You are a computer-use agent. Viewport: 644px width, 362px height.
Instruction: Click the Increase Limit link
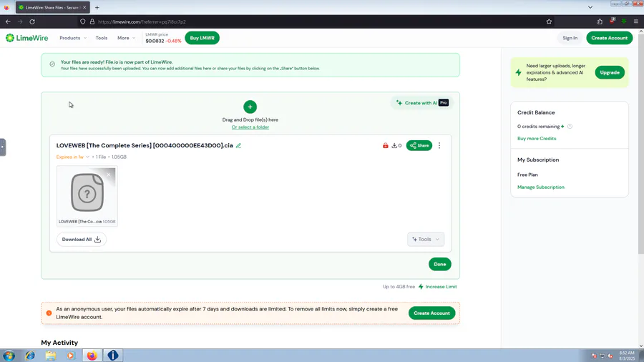click(x=437, y=286)
